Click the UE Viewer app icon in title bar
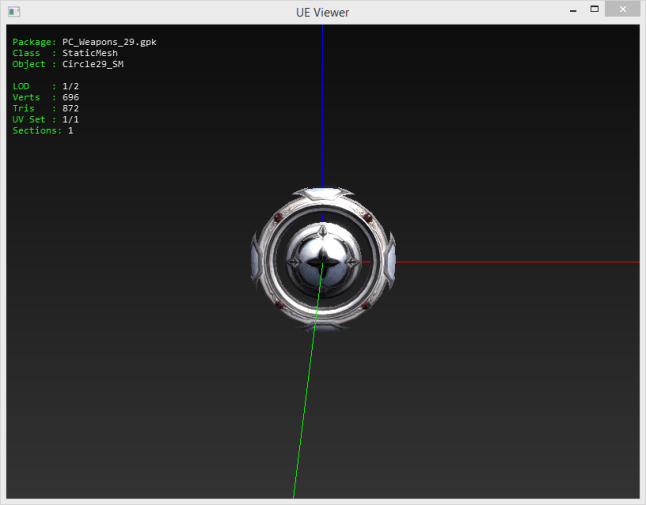 coord(12,11)
